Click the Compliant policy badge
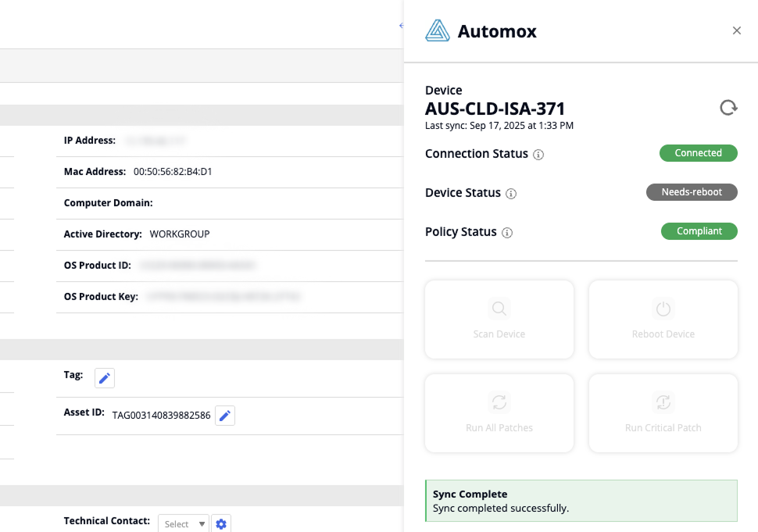This screenshot has height=532, width=758. pyautogui.click(x=699, y=231)
